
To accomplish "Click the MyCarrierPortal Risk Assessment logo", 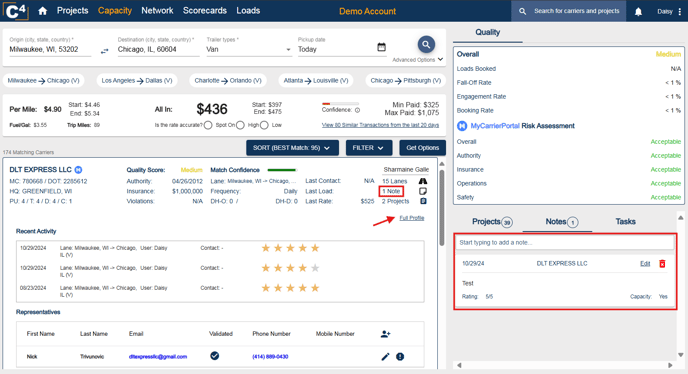I will click(x=462, y=126).
